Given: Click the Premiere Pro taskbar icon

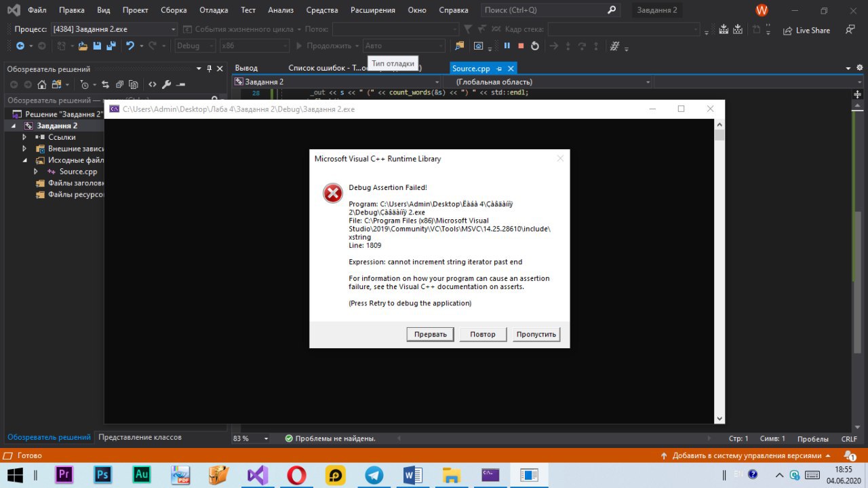Looking at the screenshot, I should (x=64, y=475).
